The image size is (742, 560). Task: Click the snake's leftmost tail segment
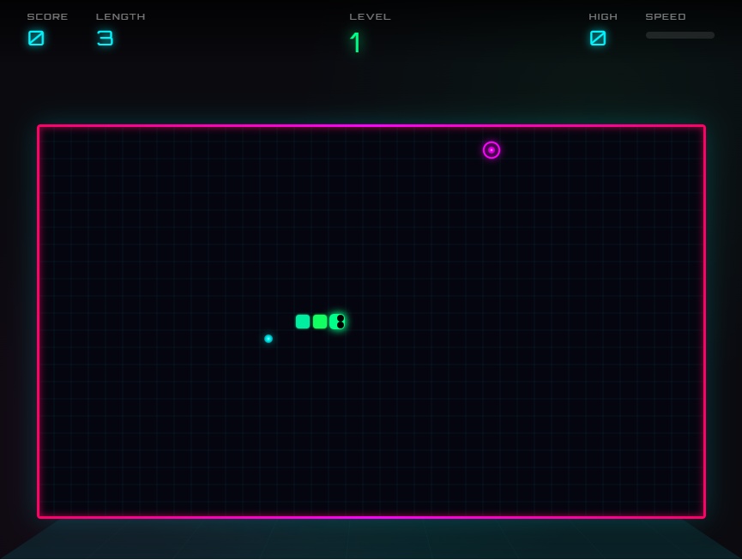coord(303,322)
